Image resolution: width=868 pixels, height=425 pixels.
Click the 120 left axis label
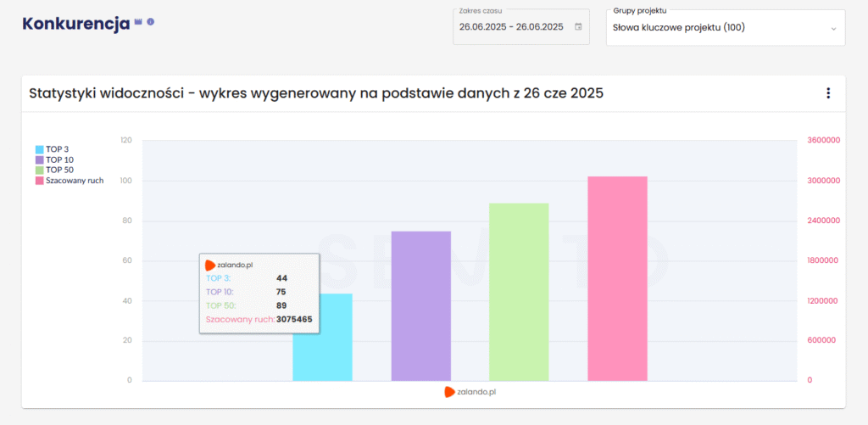click(125, 140)
